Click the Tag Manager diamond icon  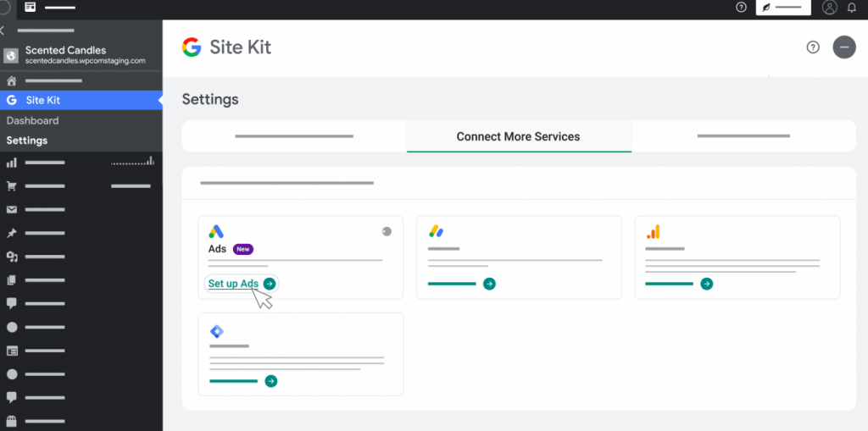216,331
